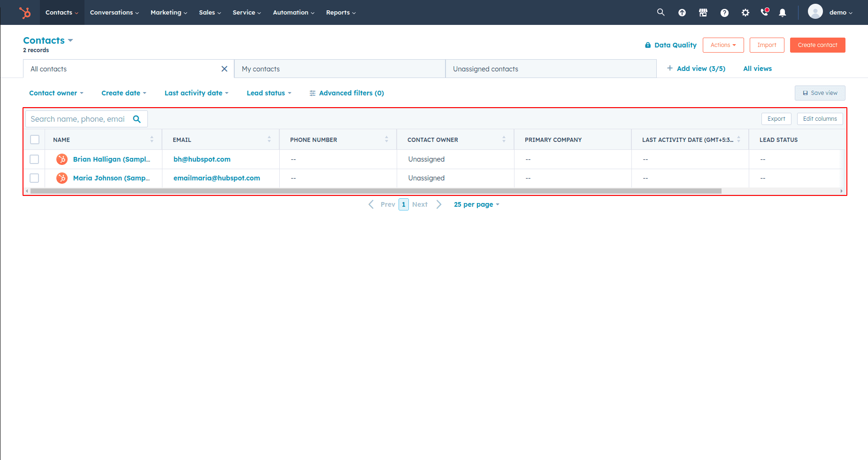The height and width of the screenshot is (460, 868).
Task: Click the Edit columns button
Action: click(x=820, y=119)
